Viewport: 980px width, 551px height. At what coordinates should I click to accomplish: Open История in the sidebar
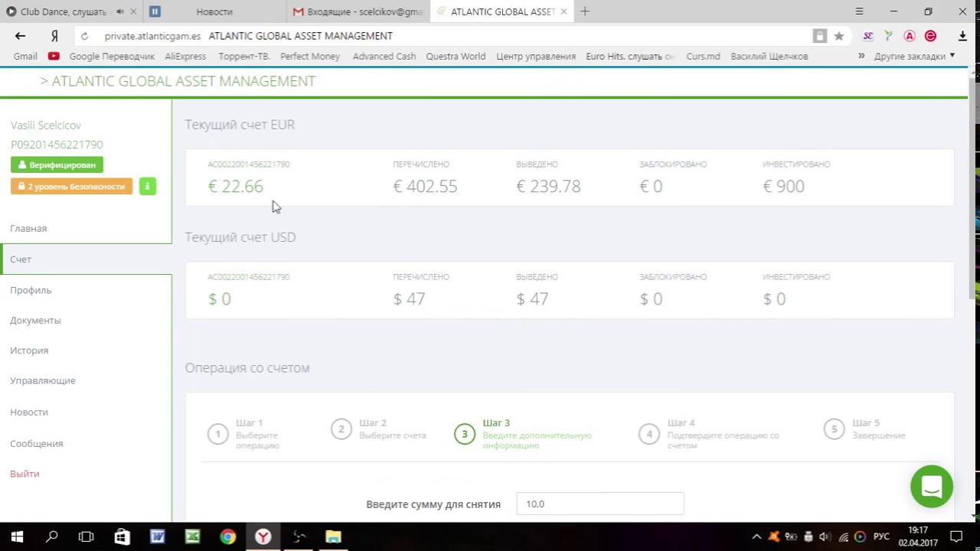(x=29, y=350)
